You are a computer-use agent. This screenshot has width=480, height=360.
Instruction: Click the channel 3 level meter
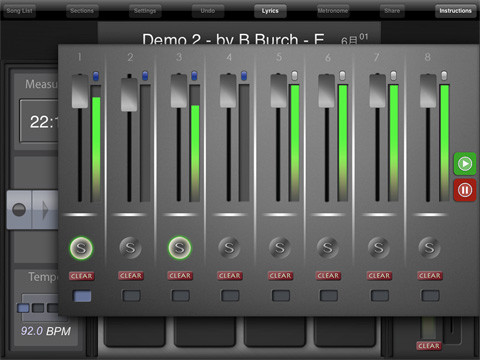click(195, 143)
